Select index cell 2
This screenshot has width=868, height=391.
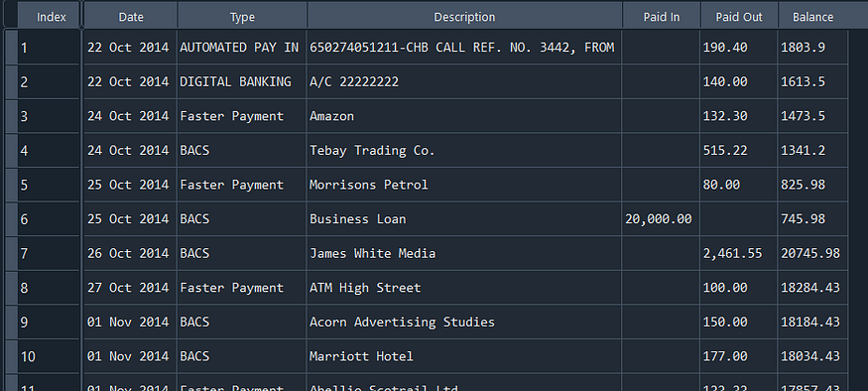49,81
